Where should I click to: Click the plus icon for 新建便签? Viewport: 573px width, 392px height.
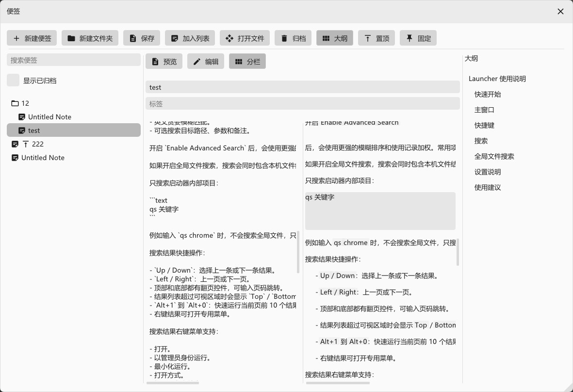point(16,38)
